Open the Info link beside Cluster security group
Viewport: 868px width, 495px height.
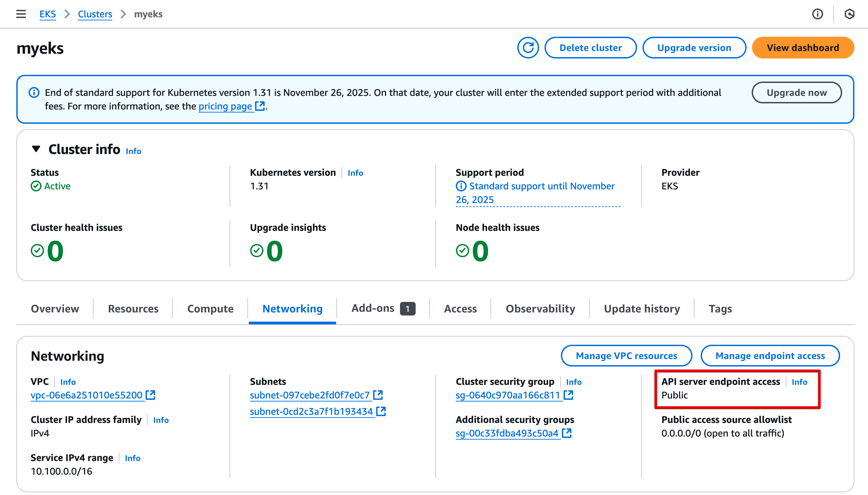pyautogui.click(x=574, y=382)
